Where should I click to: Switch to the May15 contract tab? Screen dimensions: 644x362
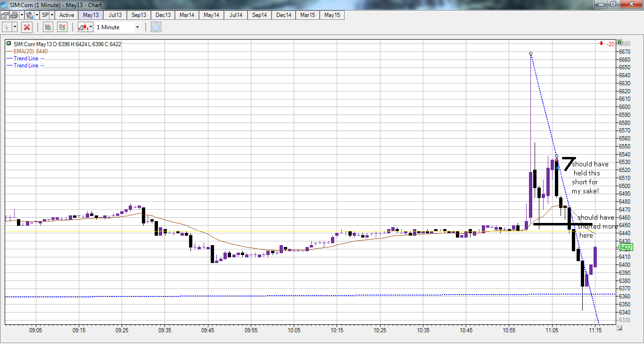[332, 15]
